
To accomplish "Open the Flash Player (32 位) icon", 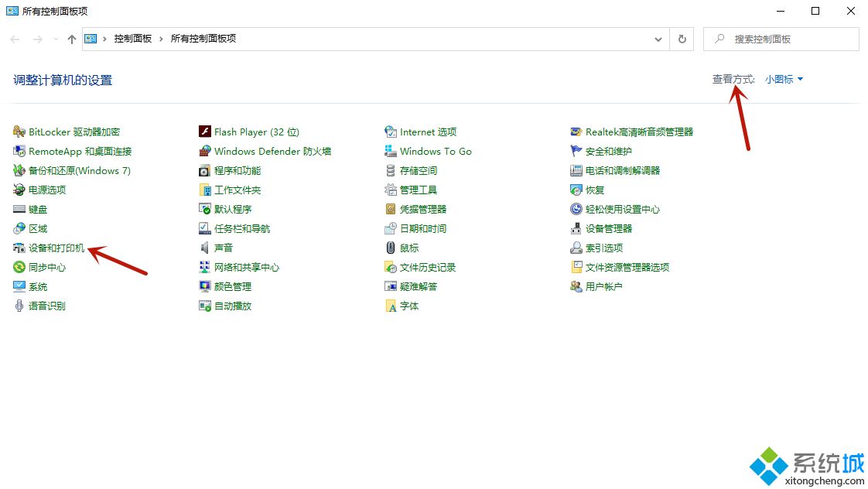I will point(205,132).
